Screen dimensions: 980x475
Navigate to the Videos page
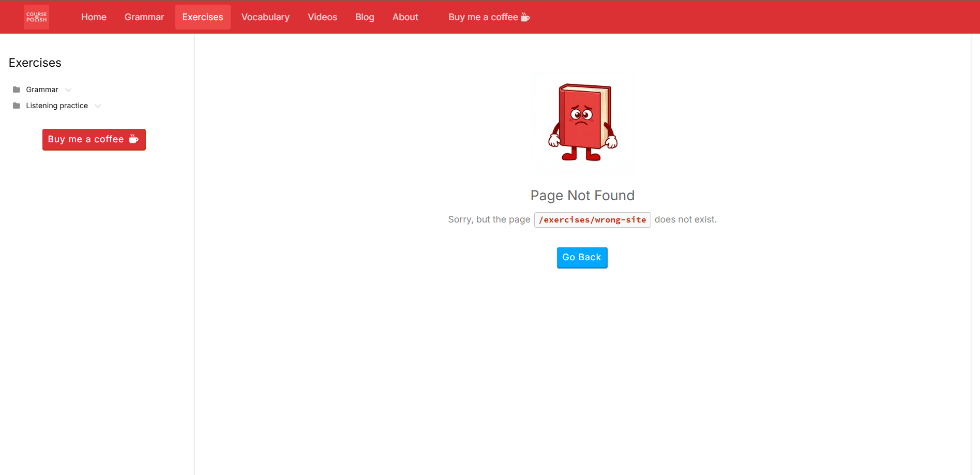click(322, 17)
